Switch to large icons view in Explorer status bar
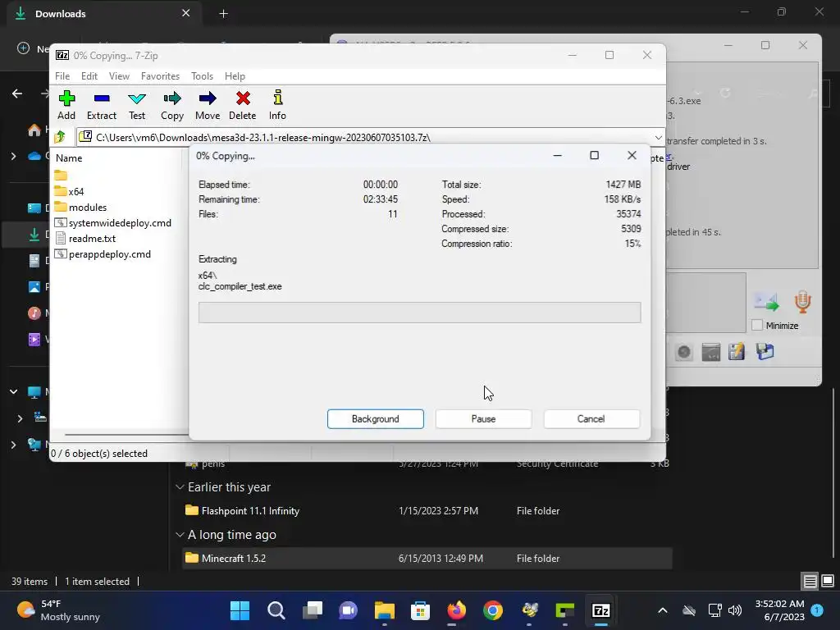Viewport: 840px width, 630px height. coord(828,581)
